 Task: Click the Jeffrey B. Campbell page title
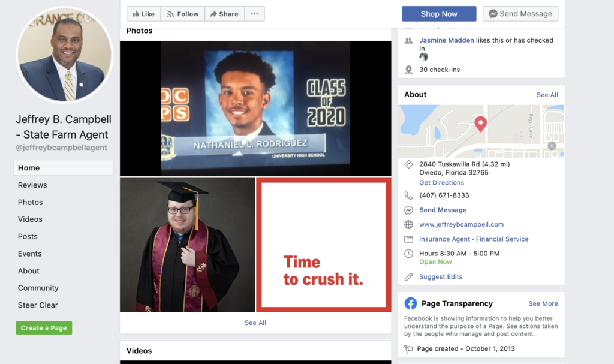pyautogui.click(x=64, y=127)
